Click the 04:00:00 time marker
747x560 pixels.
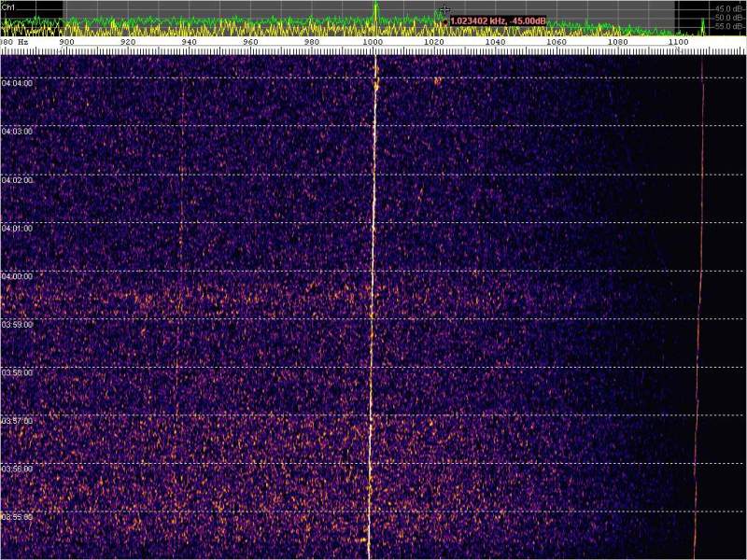[x=18, y=276]
